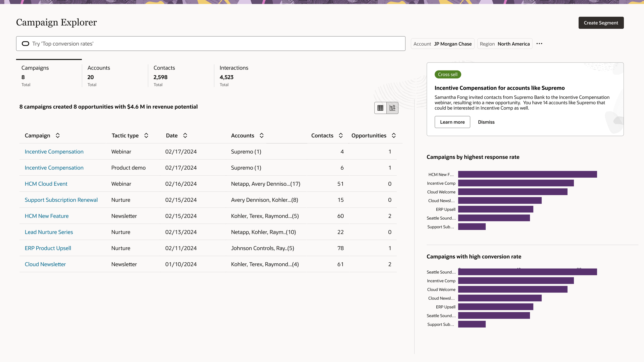Sort by Tactic type column arrows
This screenshot has height=362, width=644.
click(x=146, y=135)
